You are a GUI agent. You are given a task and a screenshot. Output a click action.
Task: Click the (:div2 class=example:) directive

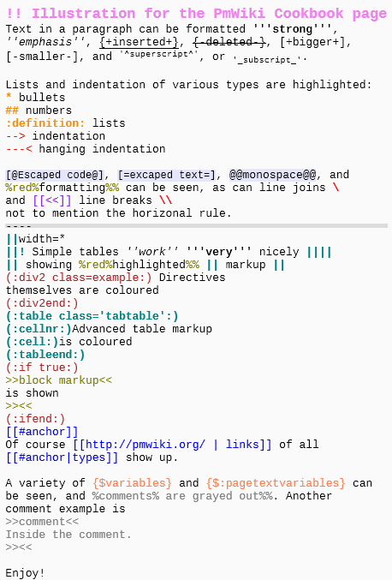click(x=79, y=277)
